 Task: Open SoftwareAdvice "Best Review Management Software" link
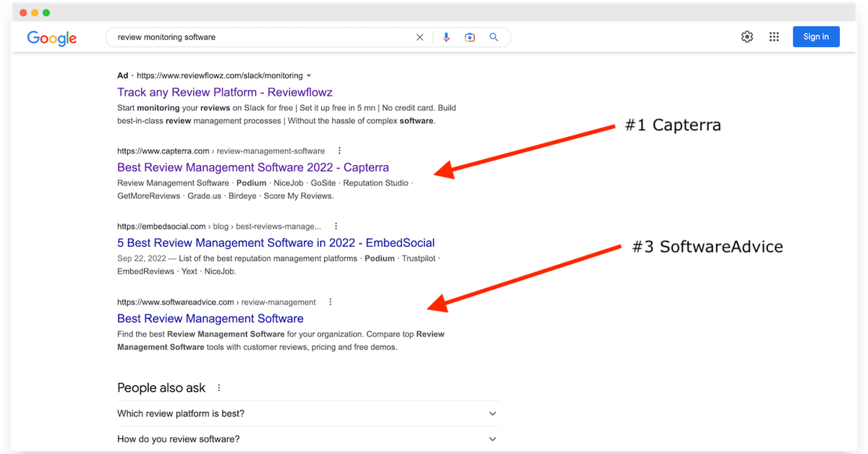tap(210, 319)
